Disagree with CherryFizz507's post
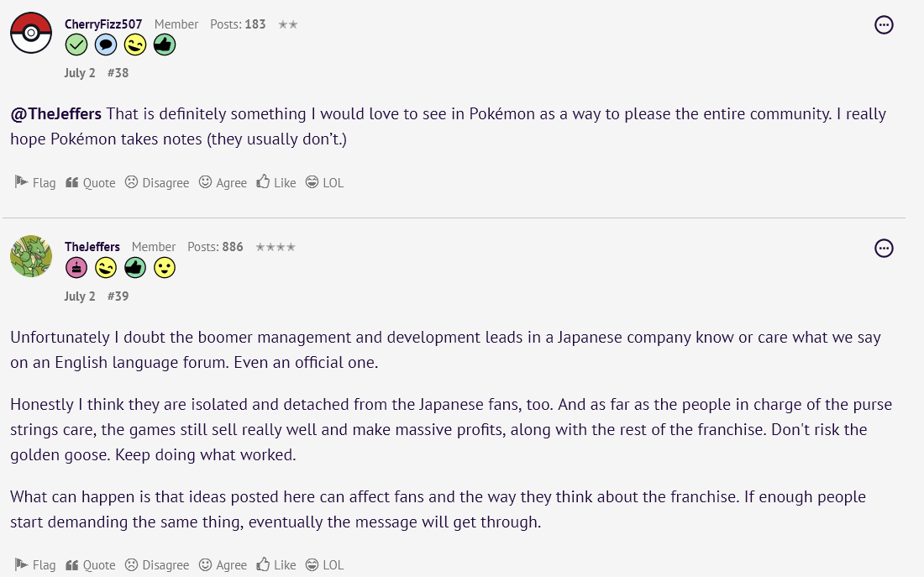924x577 pixels. [x=157, y=183]
